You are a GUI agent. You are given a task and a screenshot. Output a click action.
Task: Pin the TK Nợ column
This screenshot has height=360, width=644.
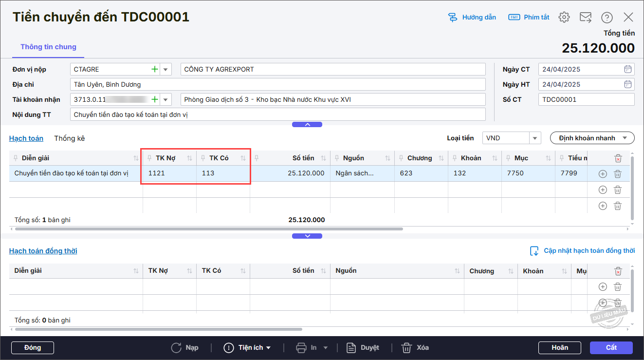(149, 158)
